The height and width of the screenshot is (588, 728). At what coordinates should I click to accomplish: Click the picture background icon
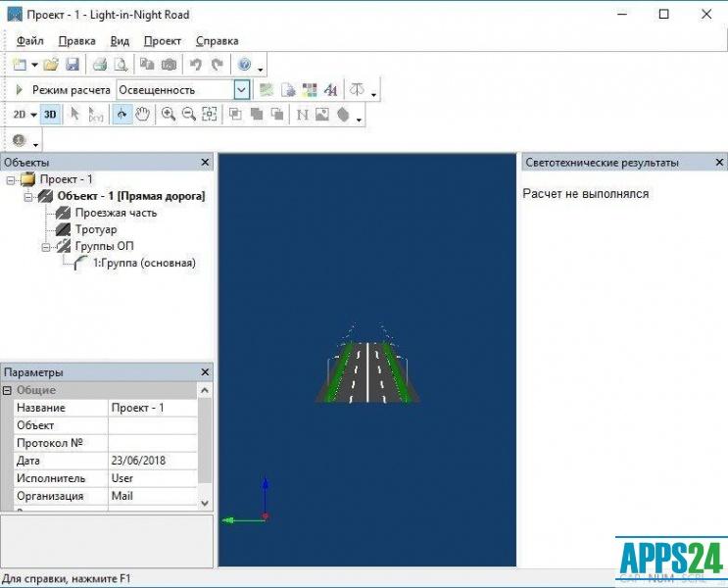click(322, 115)
